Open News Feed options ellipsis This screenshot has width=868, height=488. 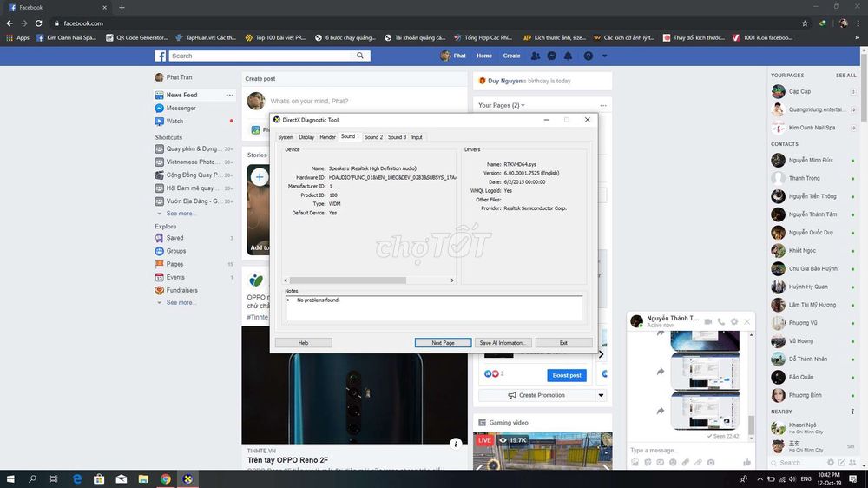pos(230,96)
